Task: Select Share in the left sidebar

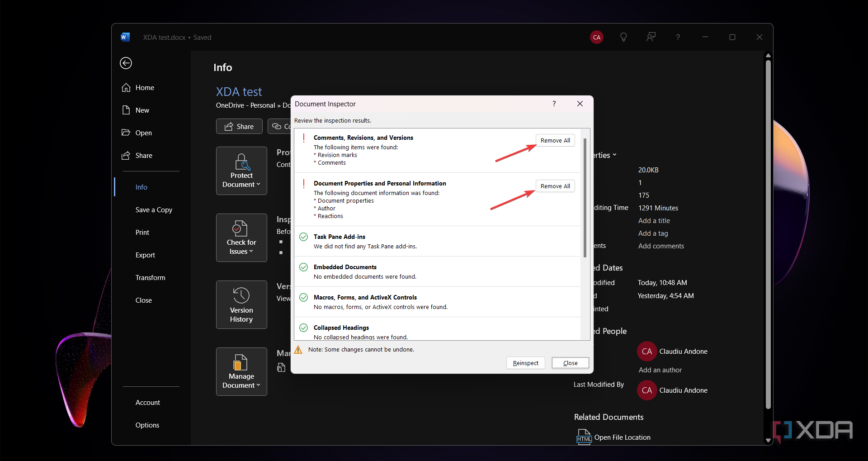Action: click(x=137, y=156)
